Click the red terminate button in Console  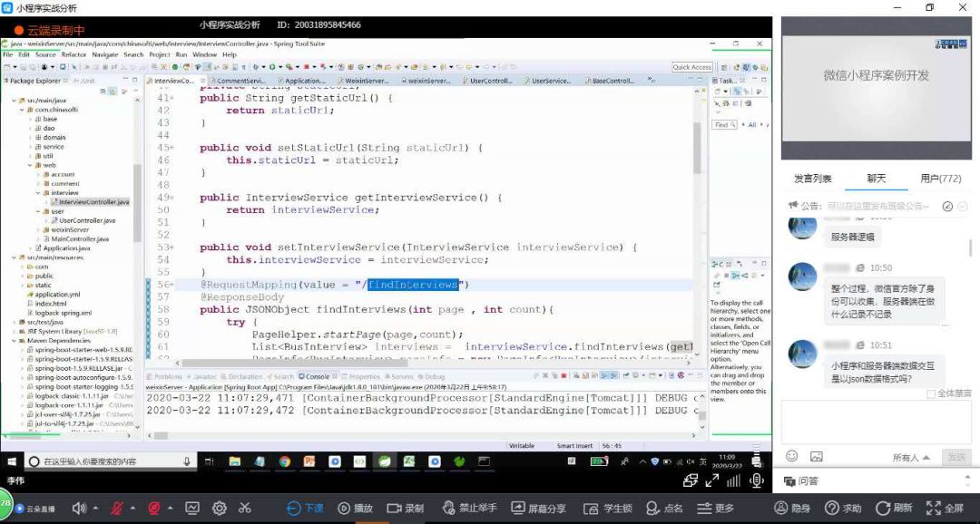coord(564,376)
